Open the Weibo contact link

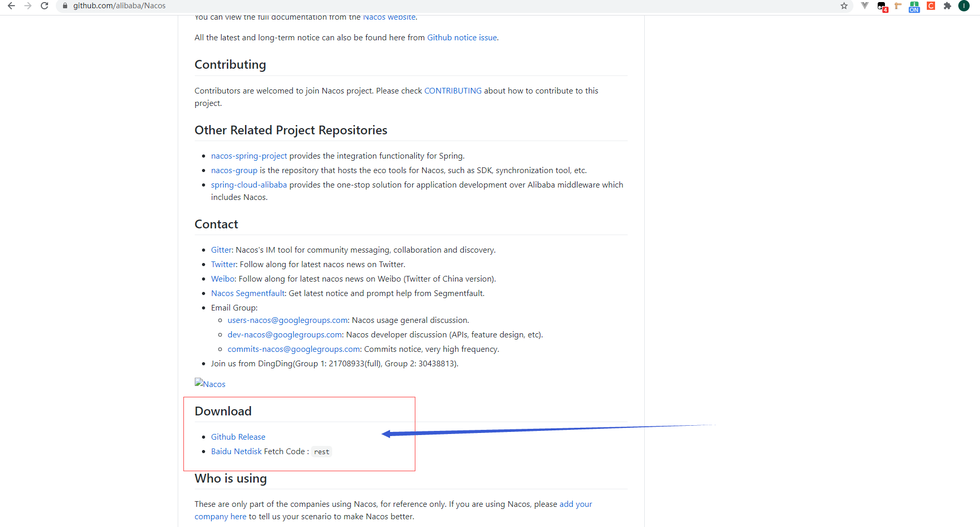tap(223, 279)
